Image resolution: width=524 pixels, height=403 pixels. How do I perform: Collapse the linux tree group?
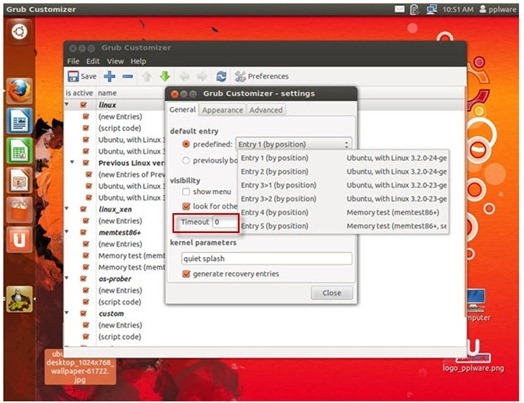67,104
